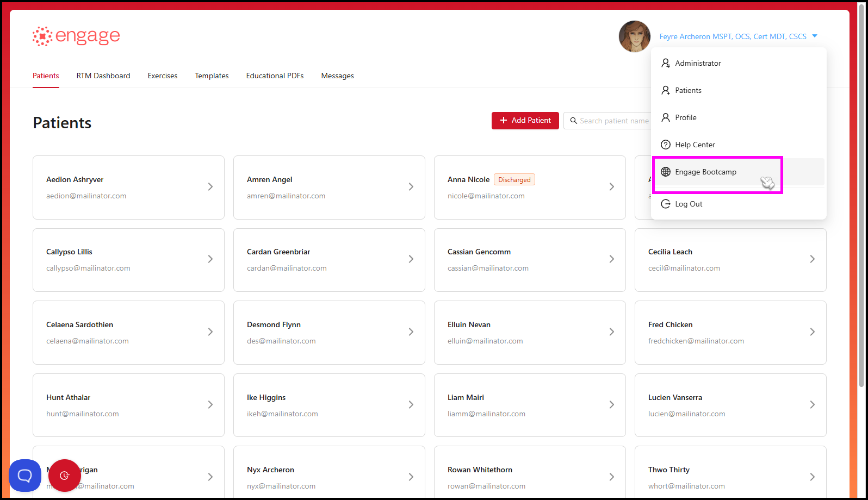Click the plus icon on Add Patient
The height and width of the screenshot is (500, 868).
[504, 120]
